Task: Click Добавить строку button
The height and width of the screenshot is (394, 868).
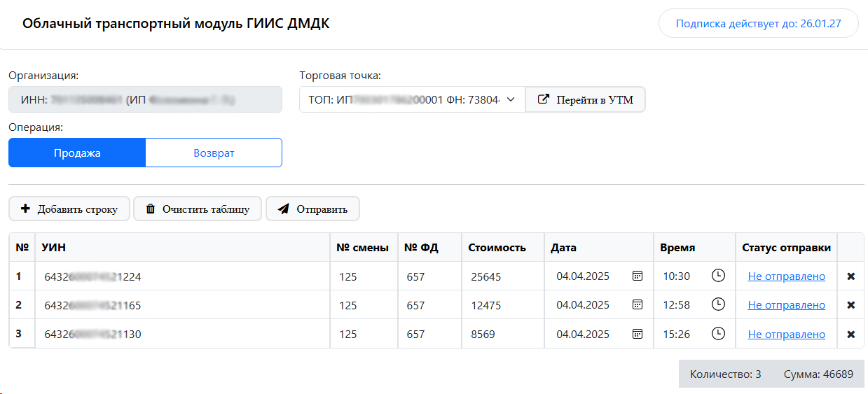Action: click(x=69, y=209)
